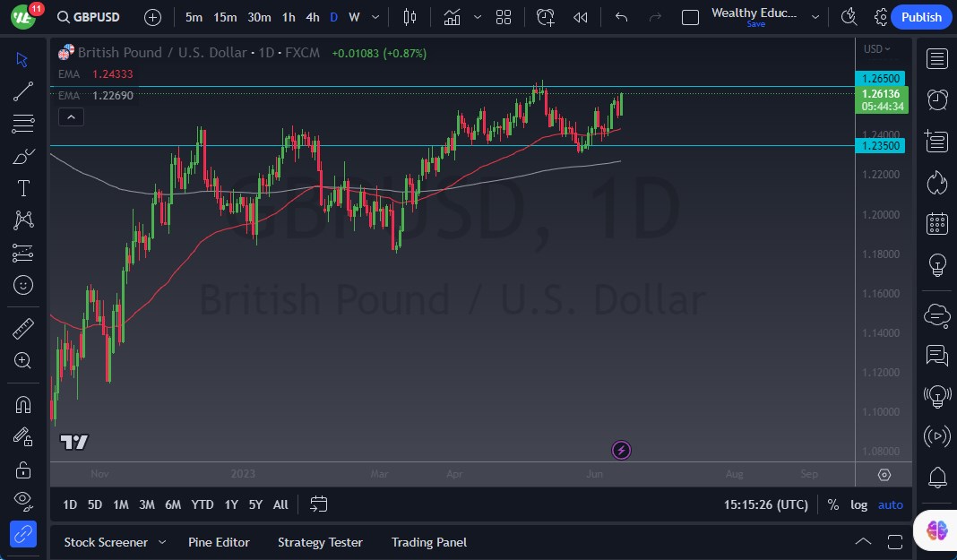Image resolution: width=957 pixels, height=560 pixels.
Task: Open the watchlist panel
Action: coord(937,59)
